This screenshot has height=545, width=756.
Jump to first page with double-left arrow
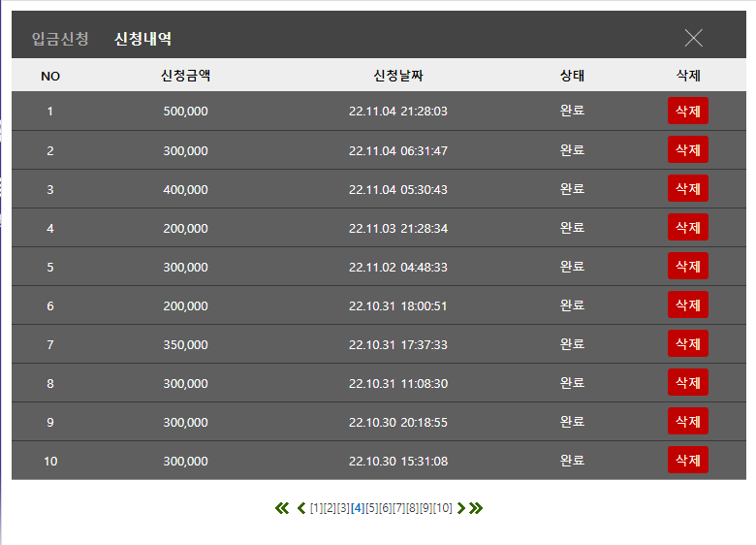pyautogui.click(x=282, y=508)
